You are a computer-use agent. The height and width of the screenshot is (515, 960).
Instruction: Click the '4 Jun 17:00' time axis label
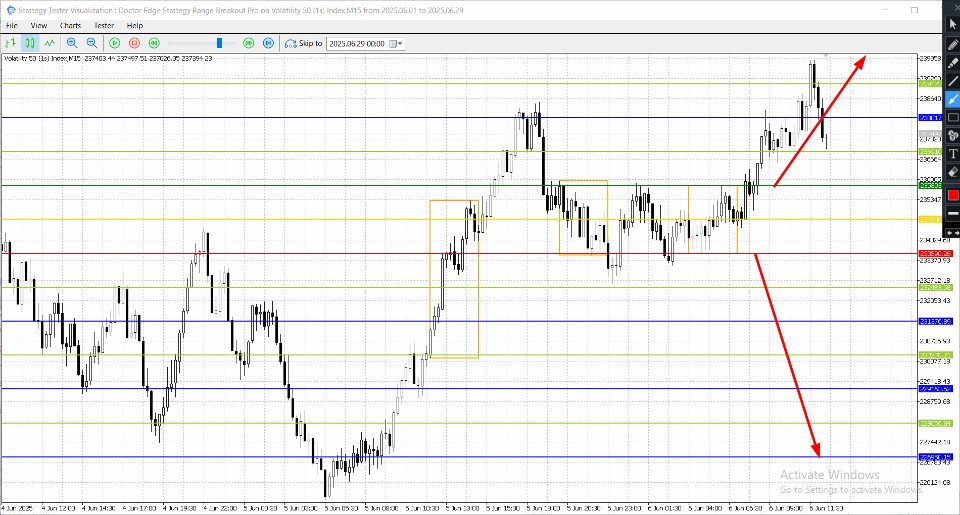(x=139, y=508)
